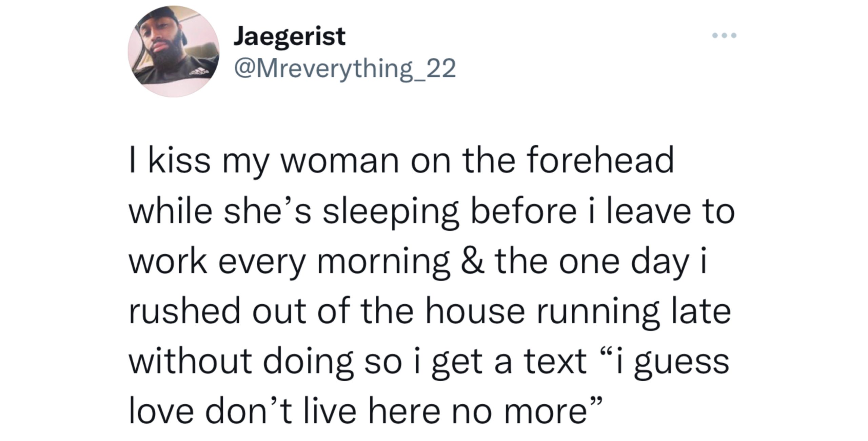
Task: Open Jaegerist's profile picture
Action: (174, 52)
